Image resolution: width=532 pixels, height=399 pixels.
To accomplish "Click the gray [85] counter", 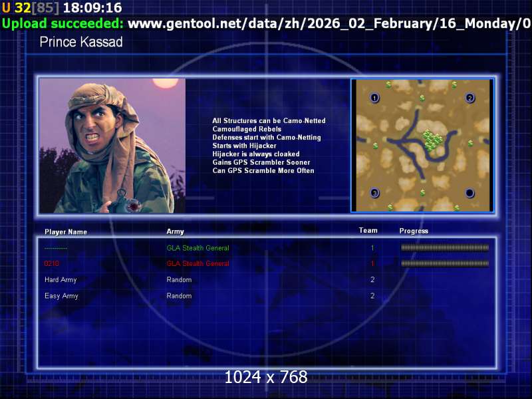I will point(45,7).
